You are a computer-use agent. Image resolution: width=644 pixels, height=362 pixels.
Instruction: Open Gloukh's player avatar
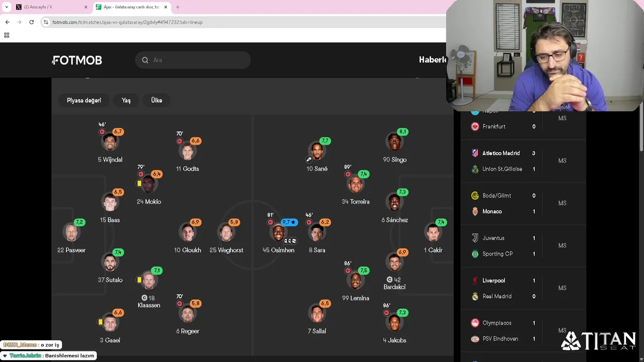point(187,233)
